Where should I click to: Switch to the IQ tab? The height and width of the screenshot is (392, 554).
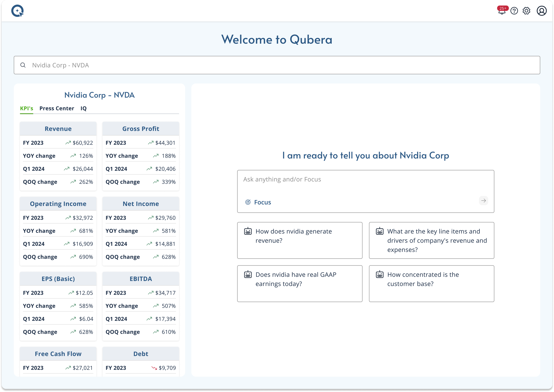[84, 108]
